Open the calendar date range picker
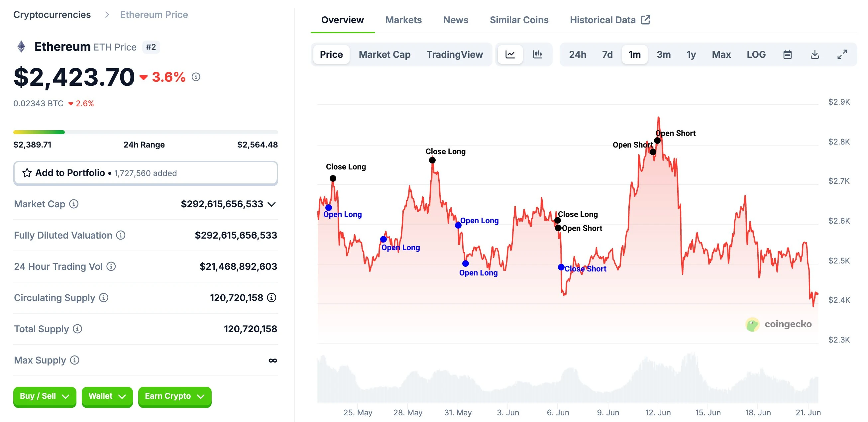This screenshot has height=422, width=868. [x=788, y=54]
